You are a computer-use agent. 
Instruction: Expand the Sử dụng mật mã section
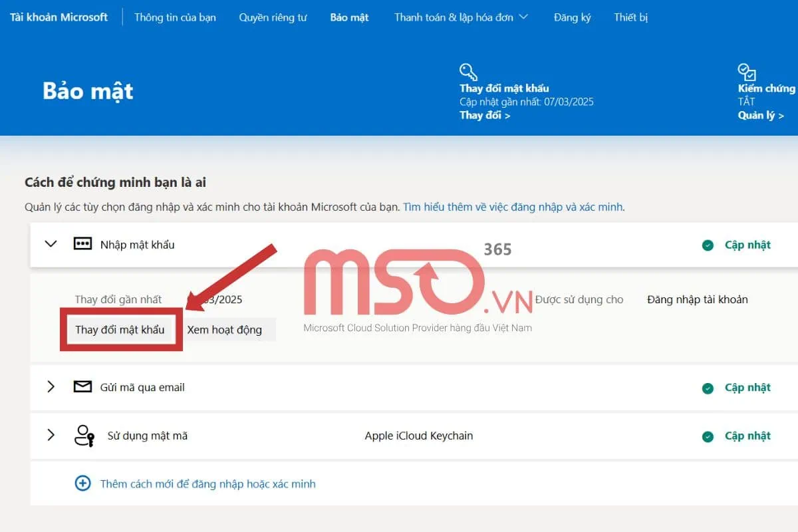click(x=51, y=436)
